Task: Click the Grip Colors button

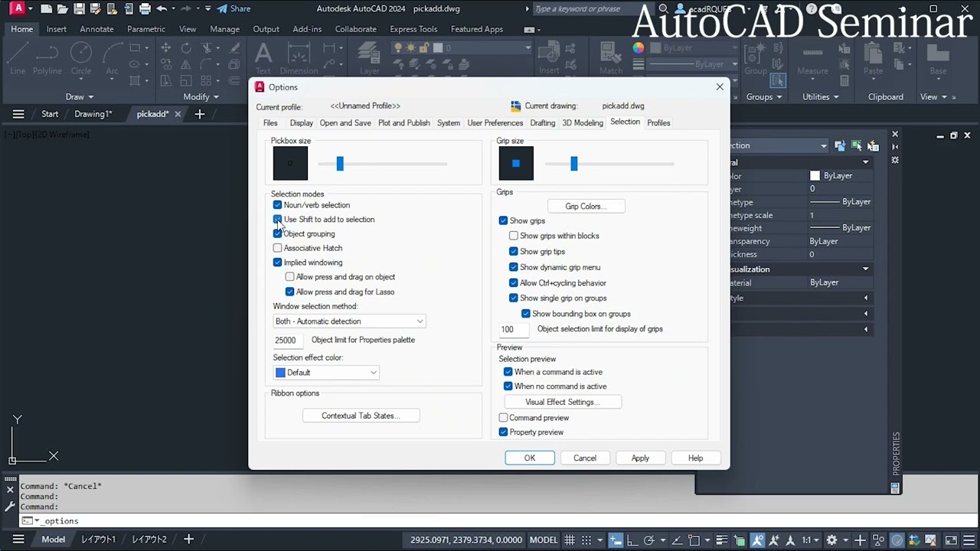Action: tap(586, 207)
